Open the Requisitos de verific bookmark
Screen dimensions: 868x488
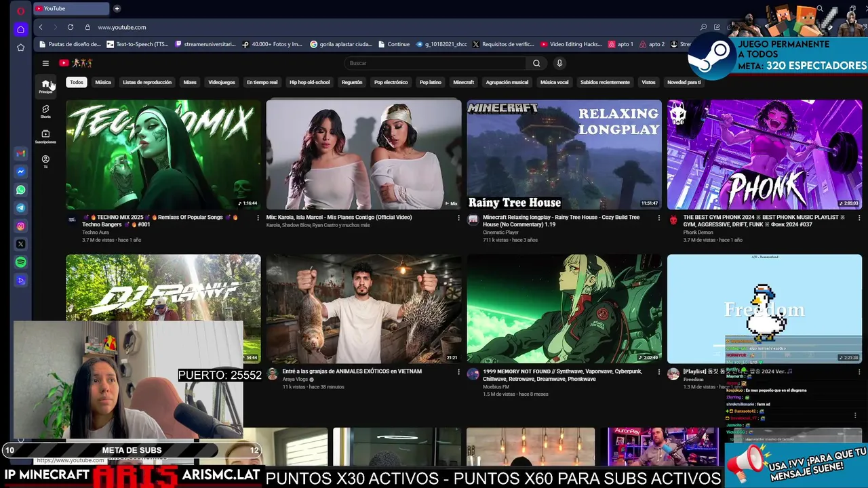point(504,44)
